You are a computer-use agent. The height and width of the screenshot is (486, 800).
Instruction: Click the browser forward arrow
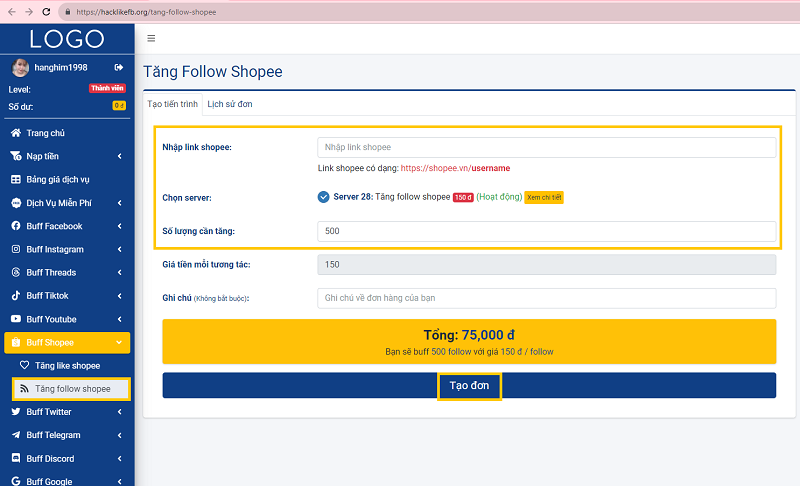pyautogui.click(x=29, y=12)
